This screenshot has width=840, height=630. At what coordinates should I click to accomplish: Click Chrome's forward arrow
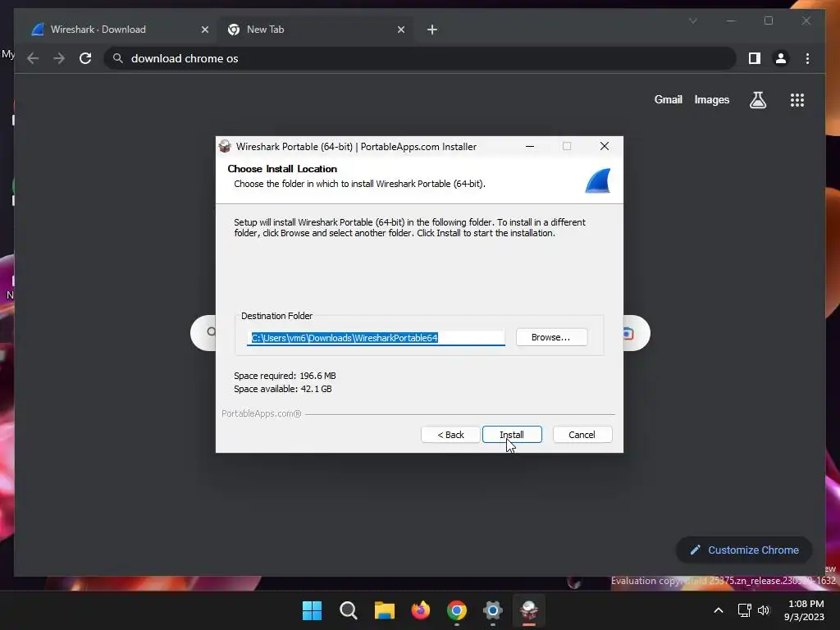(59, 58)
